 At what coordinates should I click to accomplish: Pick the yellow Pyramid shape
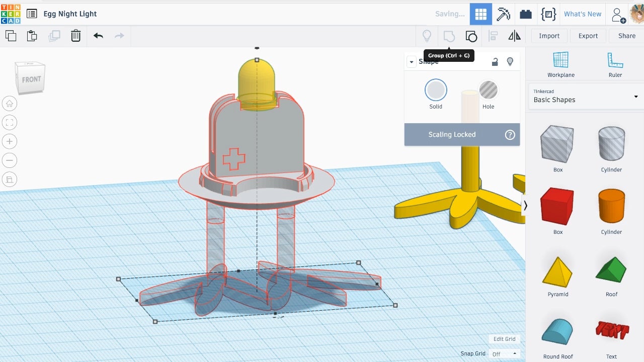click(x=557, y=271)
